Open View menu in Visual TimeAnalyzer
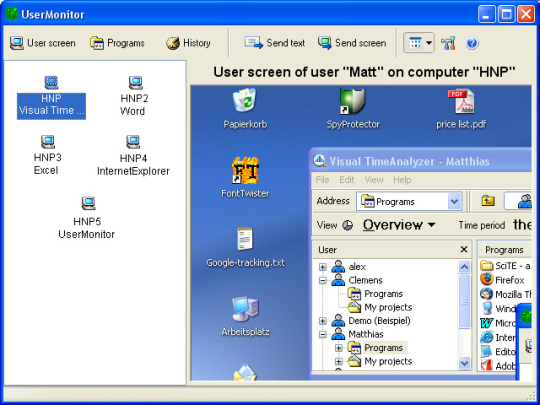The width and height of the screenshot is (540, 405). tap(374, 180)
